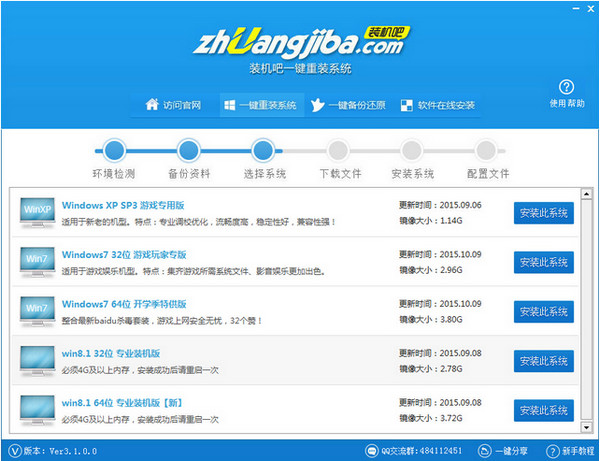The image size is (600, 461).
Task: Click the 使用帮助 question mark icon
Action: coord(567,88)
